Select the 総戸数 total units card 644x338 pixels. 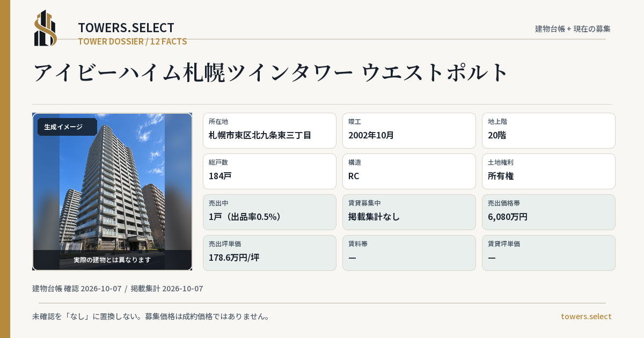tap(269, 171)
